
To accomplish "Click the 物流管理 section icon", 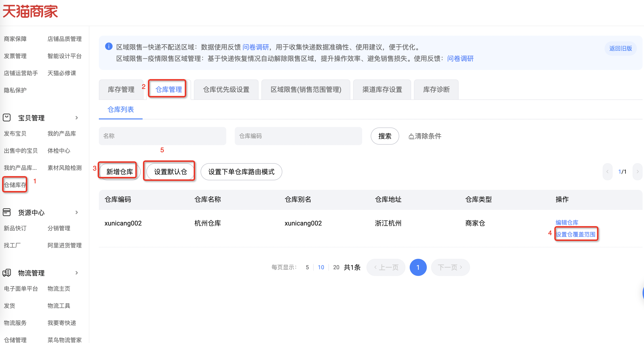I will [x=7, y=273].
